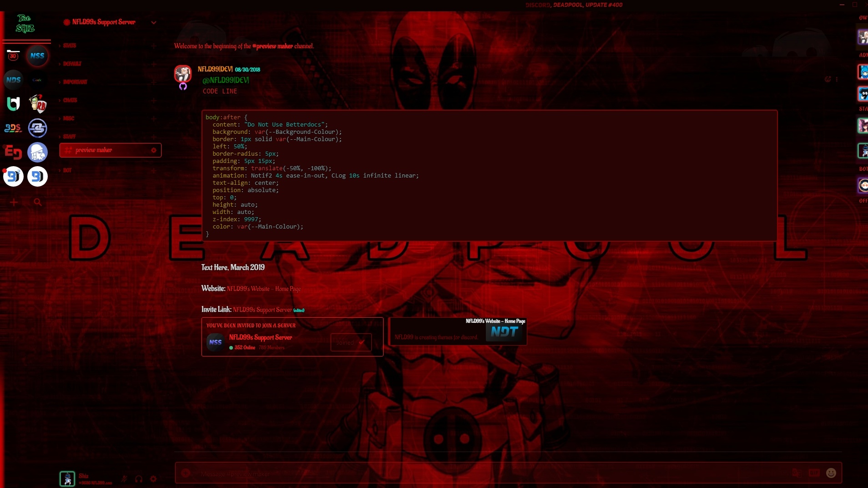Click the Joined button on the invite card
Image resolution: width=868 pixels, height=488 pixels.
[x=351, y=342]
